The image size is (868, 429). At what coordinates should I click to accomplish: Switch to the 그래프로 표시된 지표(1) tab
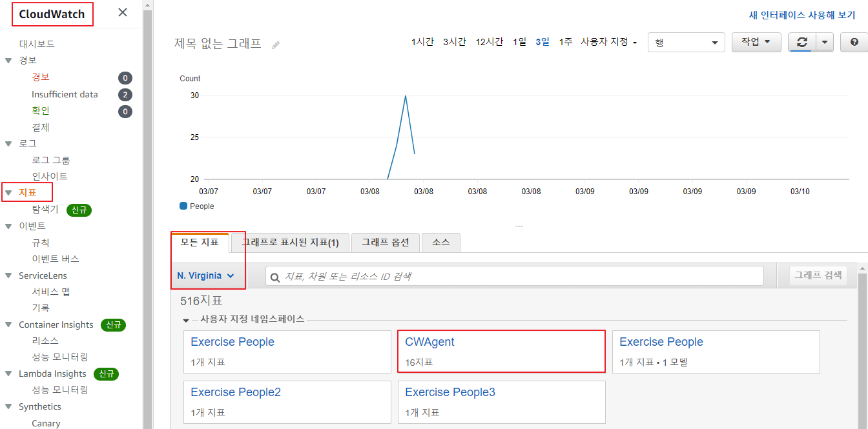click(x=290, y=243)
